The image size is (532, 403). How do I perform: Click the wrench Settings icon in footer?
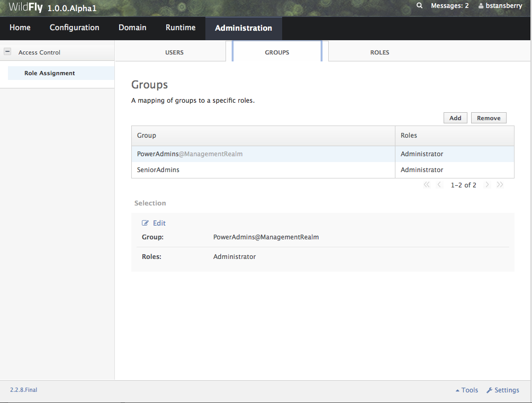(x=490, y=390)
